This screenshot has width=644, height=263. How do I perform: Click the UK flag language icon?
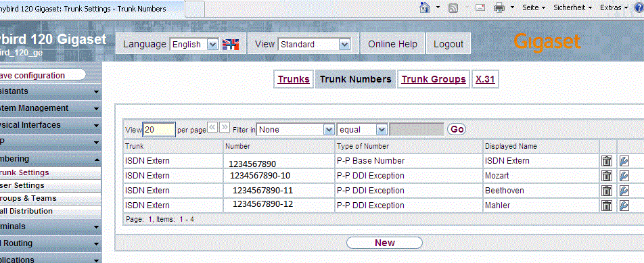tap(231, 45)
